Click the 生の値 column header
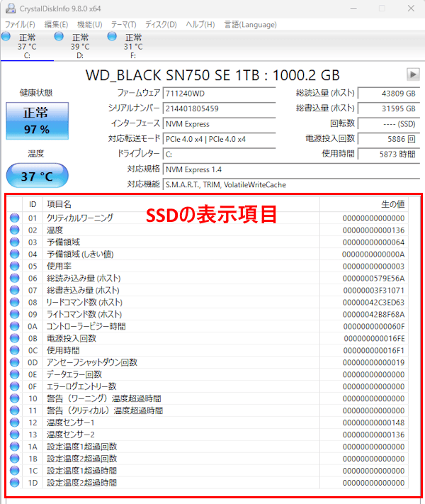Screen dimensions: 425x504 tap(364, 204)
